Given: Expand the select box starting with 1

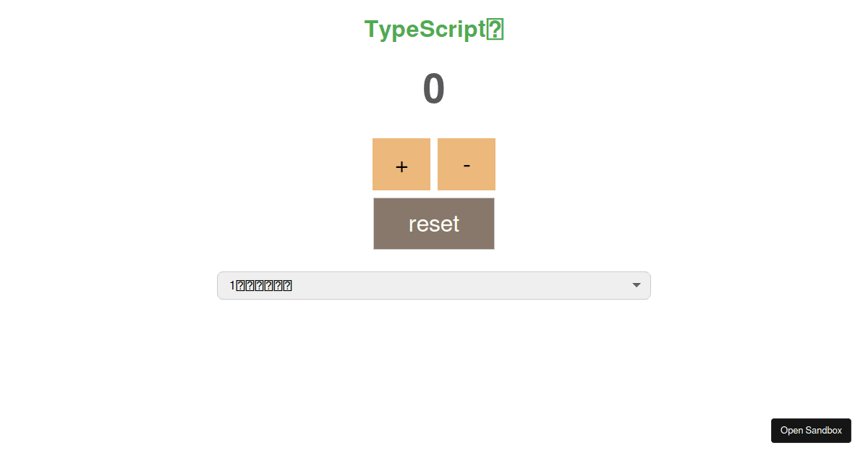Looking at the screenshot, I should [x=434, y=285].
